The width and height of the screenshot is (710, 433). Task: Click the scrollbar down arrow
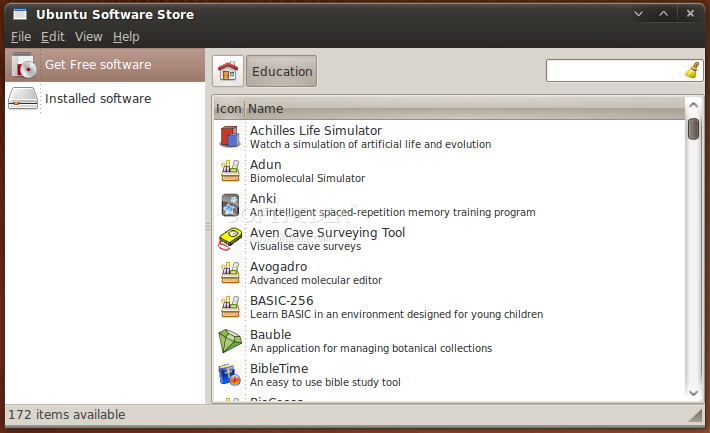(693, 393)
